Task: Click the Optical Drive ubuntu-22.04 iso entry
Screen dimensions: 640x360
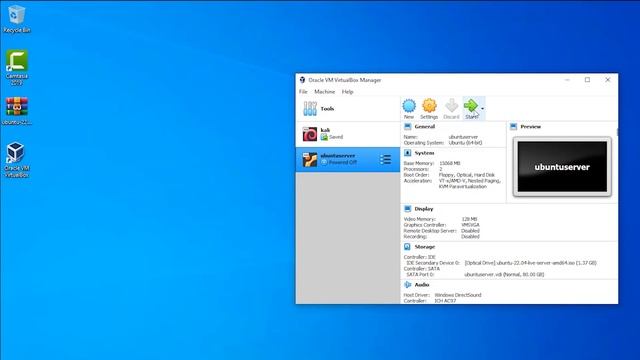Action: click(x=531, y=263)
